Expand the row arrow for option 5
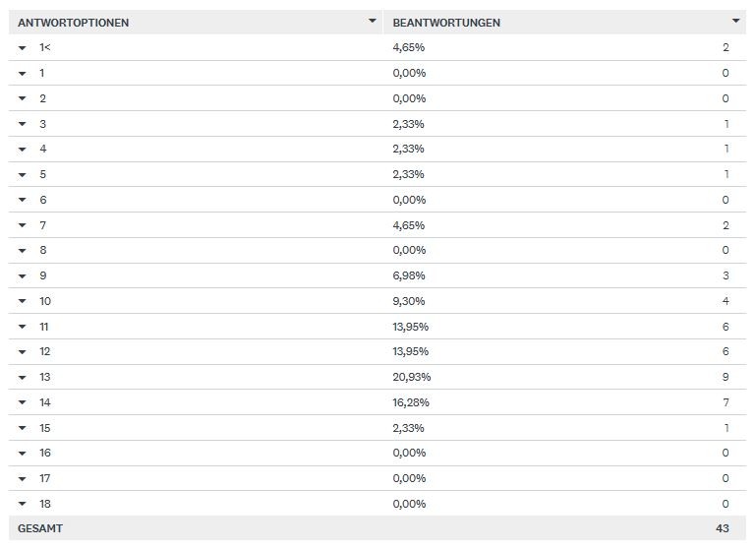This screenshot has height=549, width=756. (22, 174)
